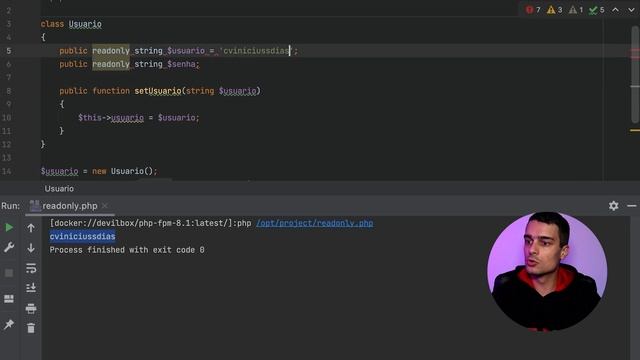Click the readonly keyword on line 5
640x360 pixels.
click(x=111, y=51)
